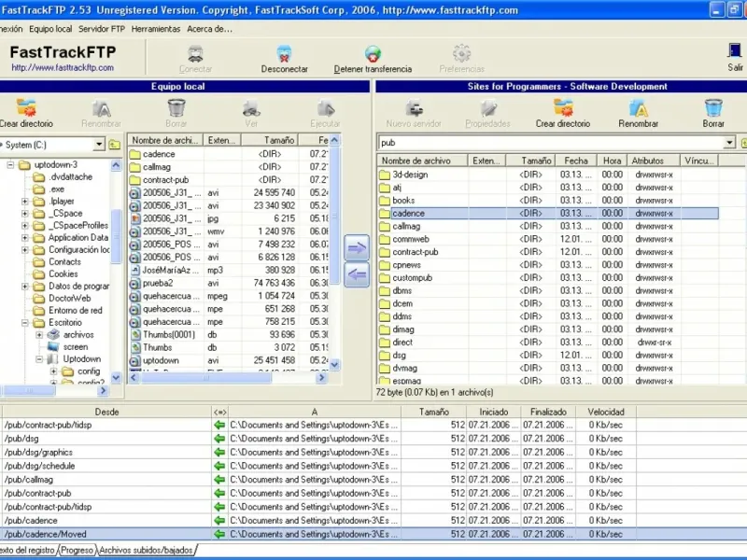Collapse the Escritorio tree node
The height and width of the screenshot is (560, 747).
(25, 323)
